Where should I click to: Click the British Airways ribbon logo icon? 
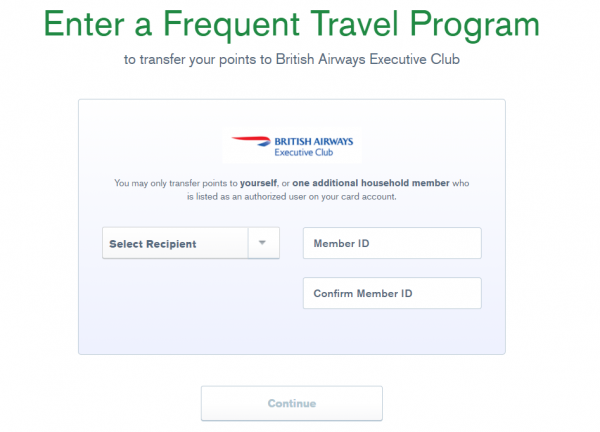pyautogui.click(x=250, y=143)
